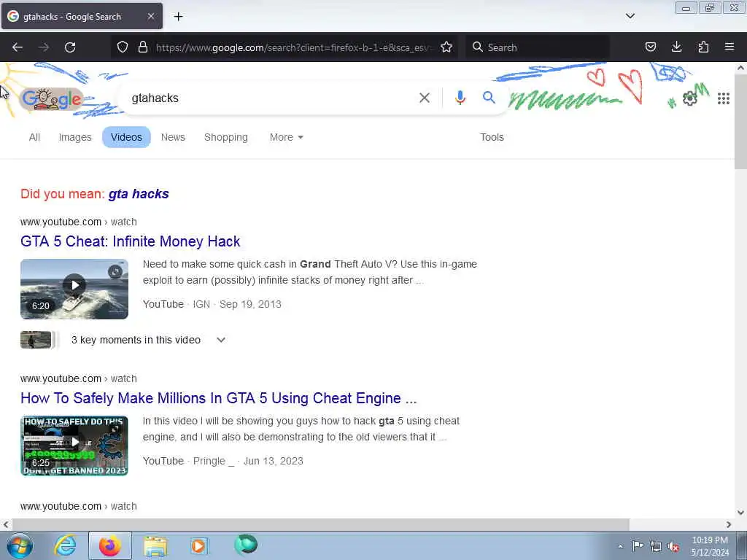747x560 pixels.
Task: Click the scroll up arrow
Action: click(741, 68)
